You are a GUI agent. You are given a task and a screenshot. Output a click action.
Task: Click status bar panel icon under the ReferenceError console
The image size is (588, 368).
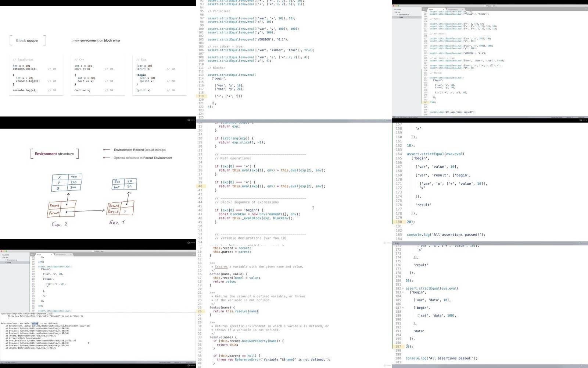[x=2, y=362]
